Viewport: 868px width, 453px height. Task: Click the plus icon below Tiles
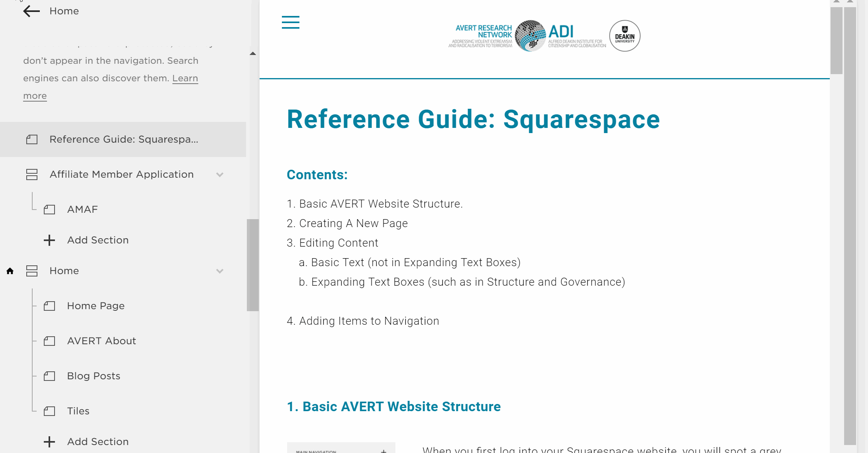tap(49, 442)
